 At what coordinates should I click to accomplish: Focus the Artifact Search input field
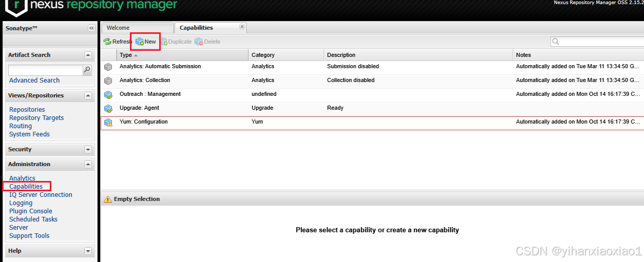click(46, 70)
